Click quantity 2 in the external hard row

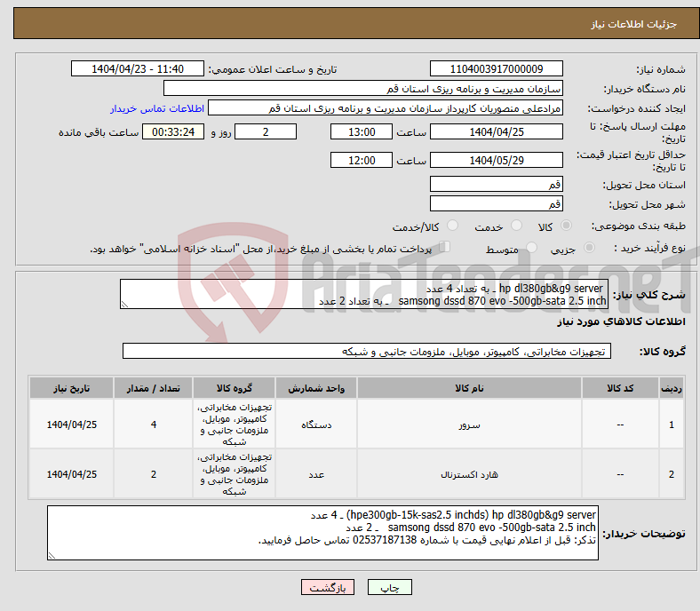coord(153,474)
